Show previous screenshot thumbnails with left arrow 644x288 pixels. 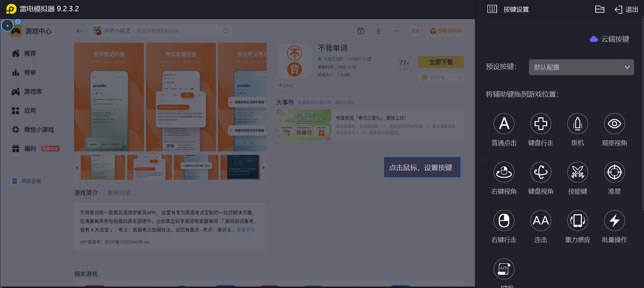77,168
